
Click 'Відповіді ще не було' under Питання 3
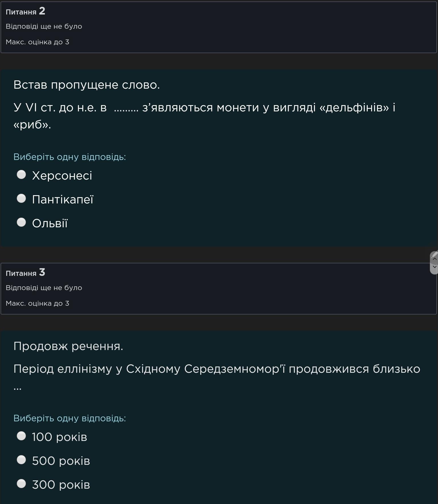click(x=44, y=288)
